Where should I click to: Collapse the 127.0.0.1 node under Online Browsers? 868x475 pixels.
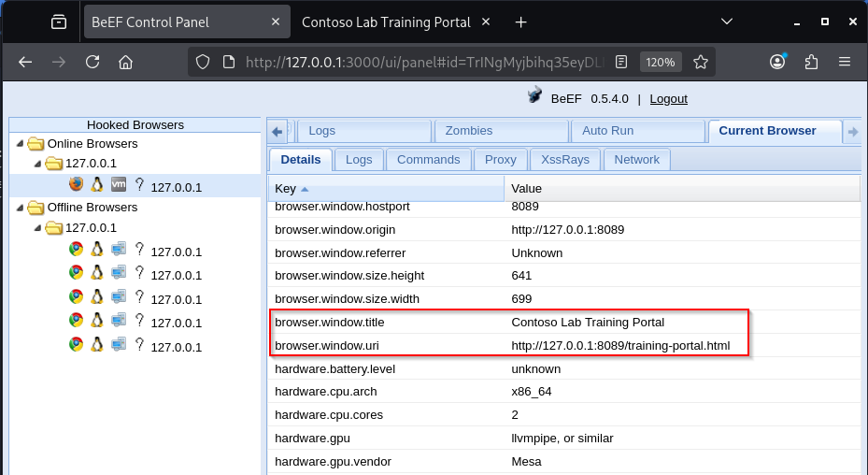37,164
